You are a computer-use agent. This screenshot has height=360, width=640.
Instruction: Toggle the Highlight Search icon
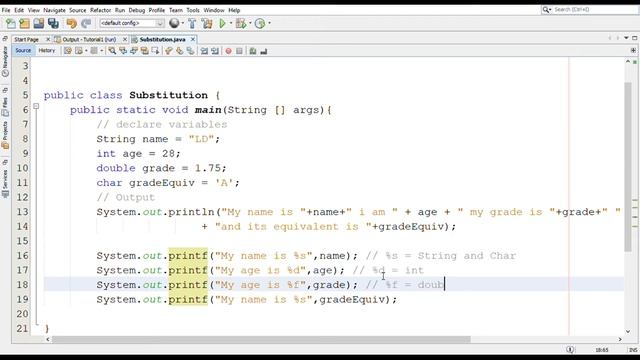(144, 51)
